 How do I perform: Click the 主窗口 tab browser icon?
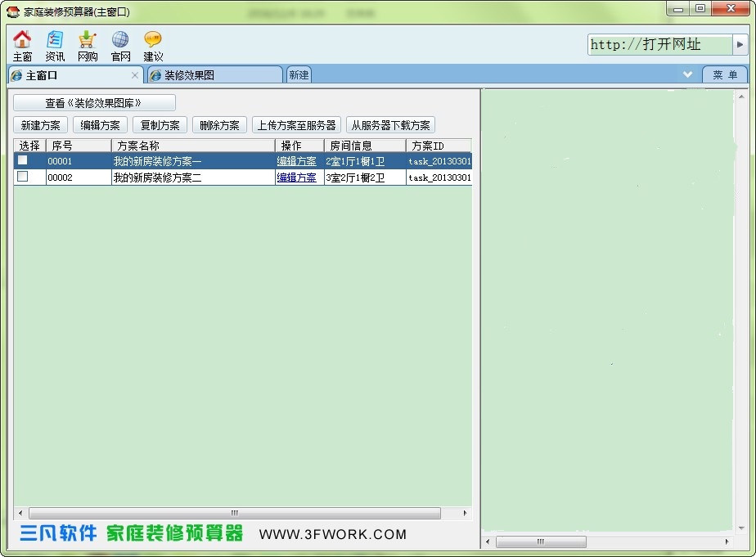[16, 74]
